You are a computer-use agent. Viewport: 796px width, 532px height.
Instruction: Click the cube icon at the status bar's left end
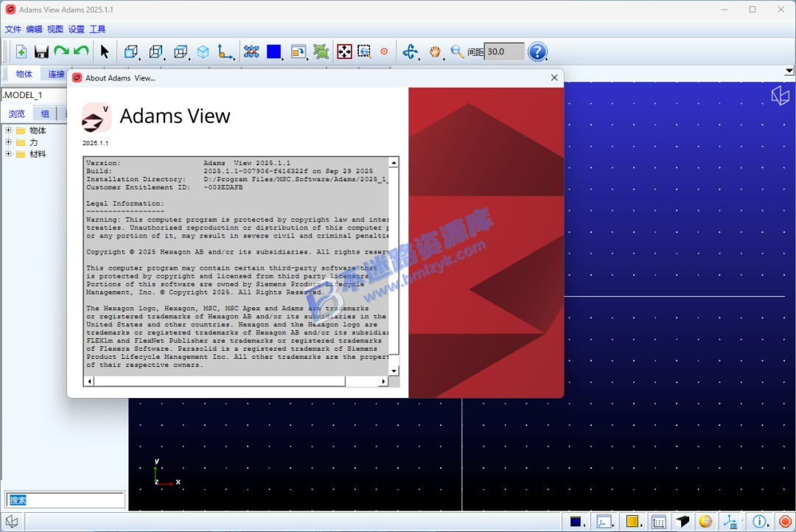12,522
